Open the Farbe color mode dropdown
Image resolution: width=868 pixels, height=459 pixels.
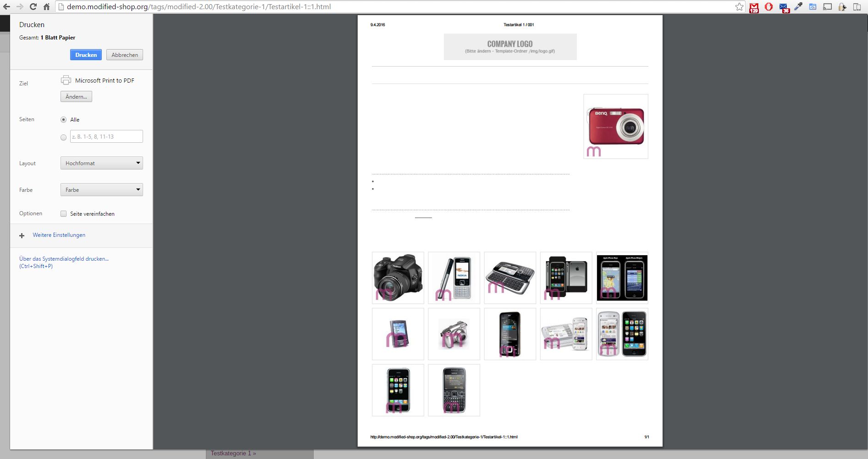pos(101,190)
